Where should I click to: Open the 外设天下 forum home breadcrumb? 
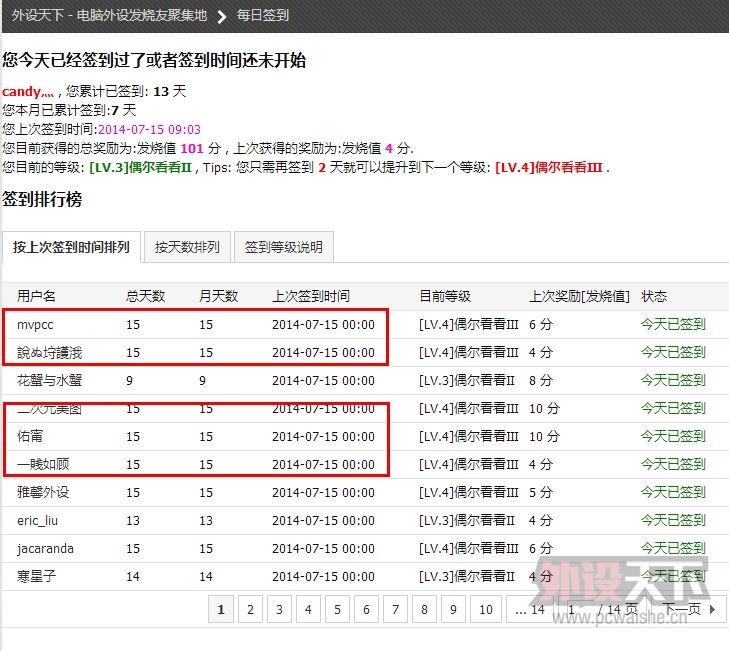[109, 15]
